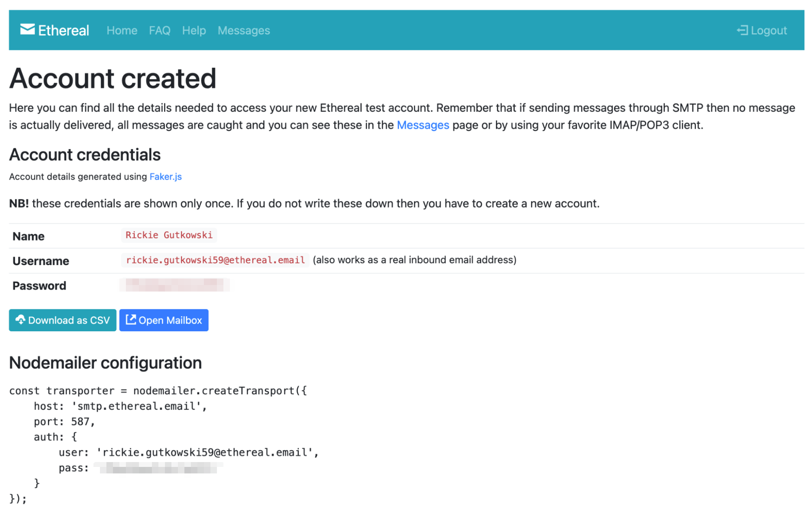Click the user line in the code block

(189, 452)
